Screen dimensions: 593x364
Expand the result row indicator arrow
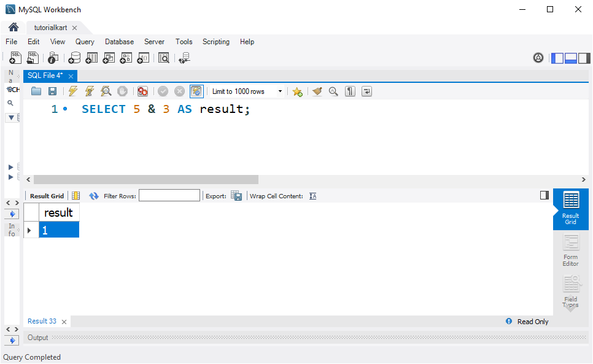[29, 230]
